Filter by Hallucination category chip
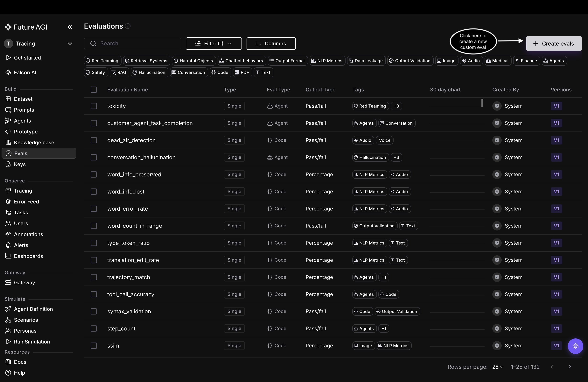This screenshot has height=382, width=588. (149, 72)
